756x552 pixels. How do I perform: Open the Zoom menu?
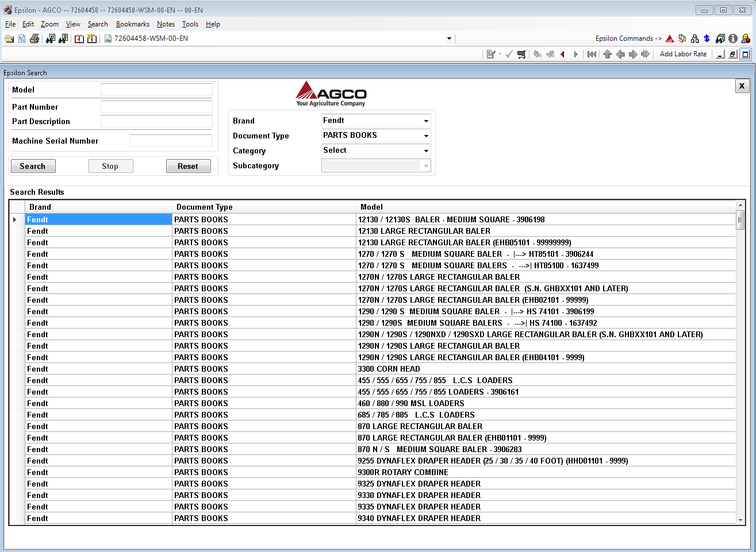(x=49, y=24)
